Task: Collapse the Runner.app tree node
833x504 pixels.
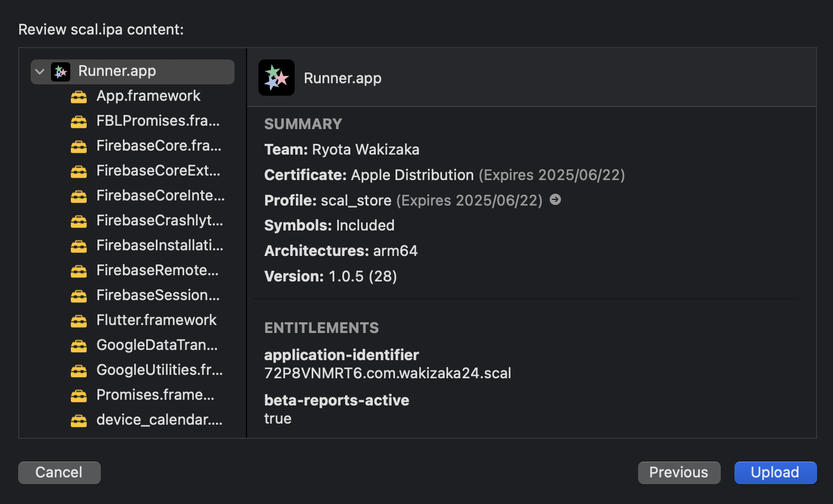Action: [40, 72]
